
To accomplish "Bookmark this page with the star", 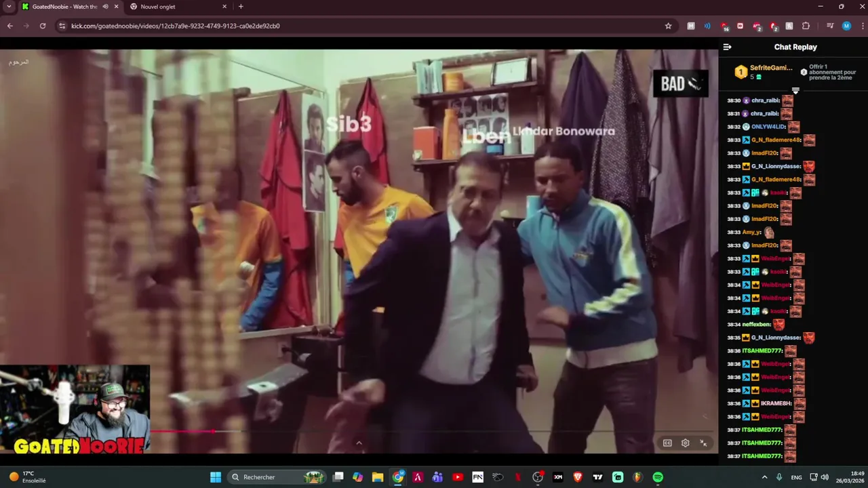I will click(668, 26).
